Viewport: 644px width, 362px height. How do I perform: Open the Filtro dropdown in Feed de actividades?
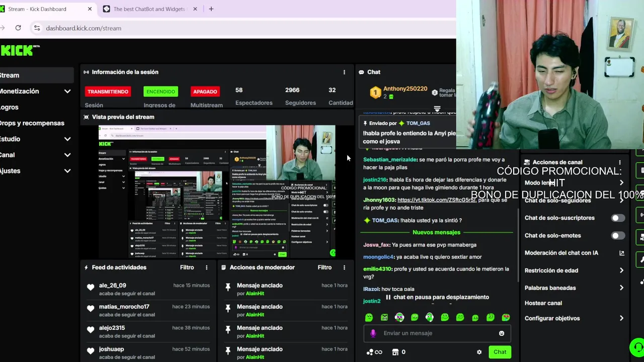click(x=187, y=267)
